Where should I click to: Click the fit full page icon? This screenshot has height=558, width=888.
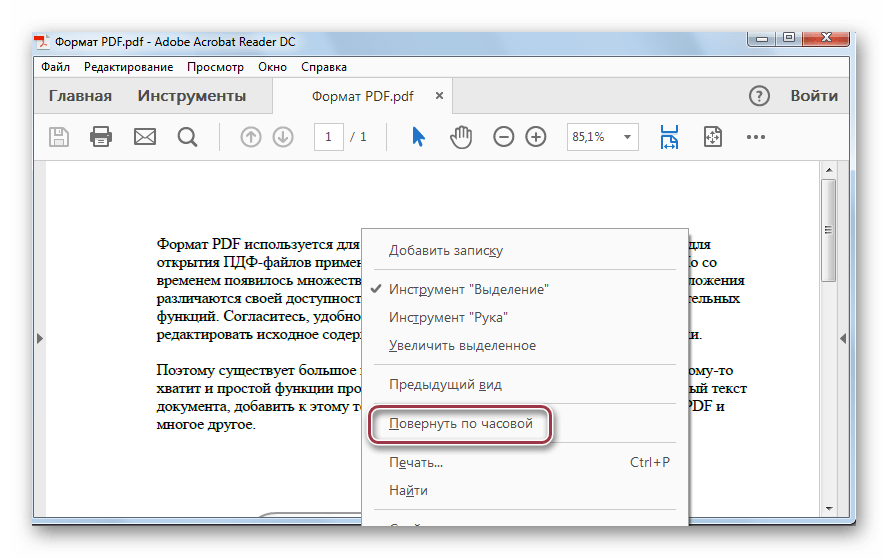pyautogui.click(x=712, y=137)
